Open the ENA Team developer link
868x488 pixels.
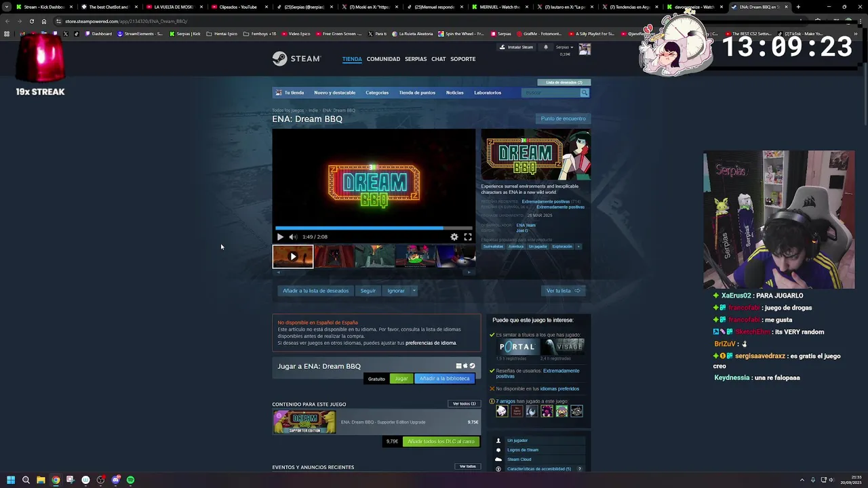tap(526, 225)
